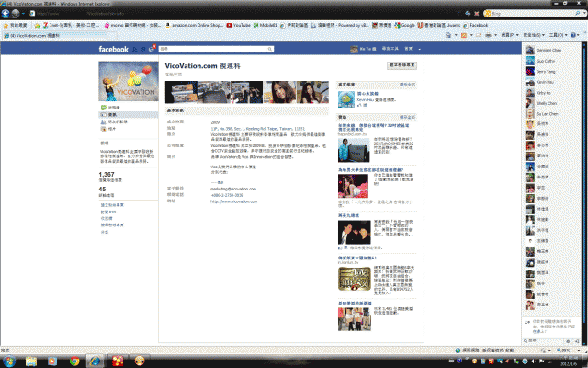The height and width of the screenshot is (368, 588).
Task: Open Facebook friend requests icon
Action: point(135,49)
